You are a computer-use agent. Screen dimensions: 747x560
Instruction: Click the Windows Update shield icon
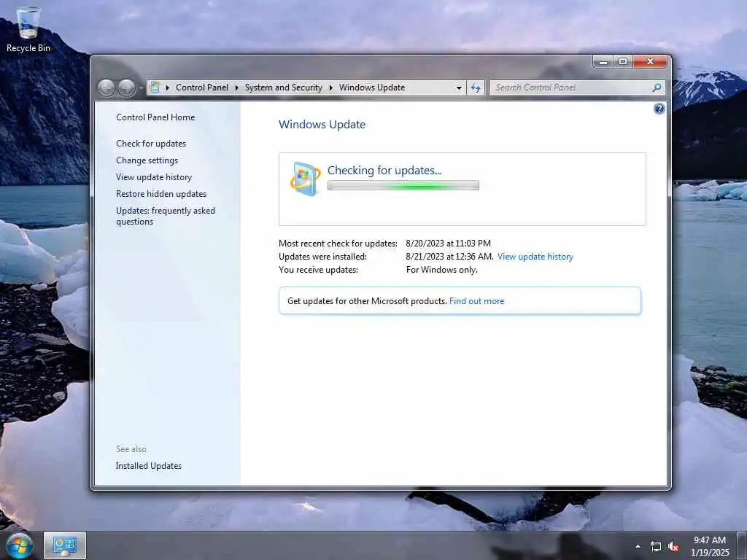(305, 179)
